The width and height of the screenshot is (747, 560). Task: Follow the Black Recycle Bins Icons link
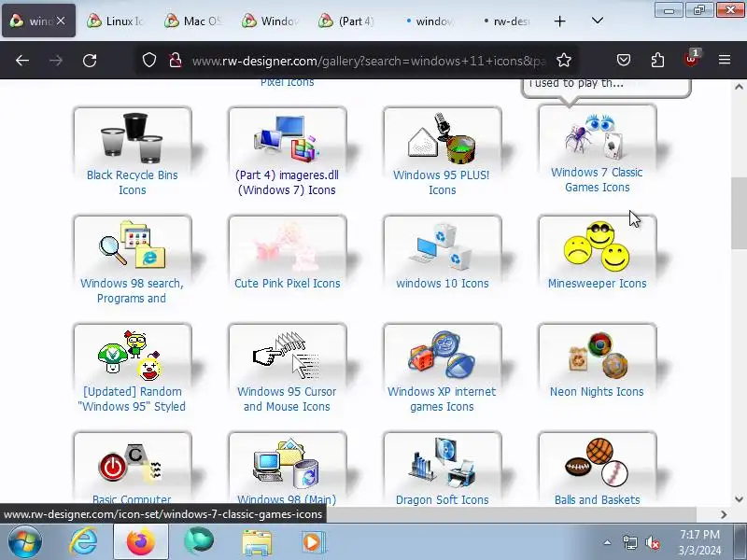[x=133, y=182]
